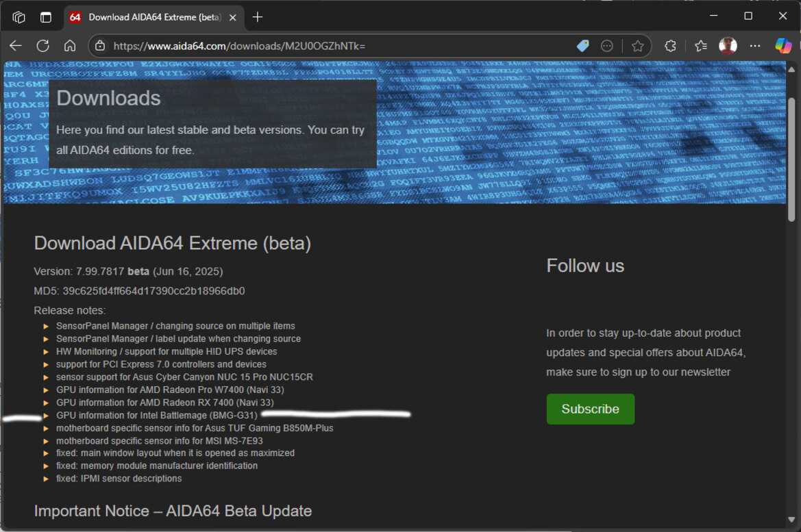Click the MSI MS-7E93 sensor note
The image size is (801, 532).
click(x=160, y=441)
